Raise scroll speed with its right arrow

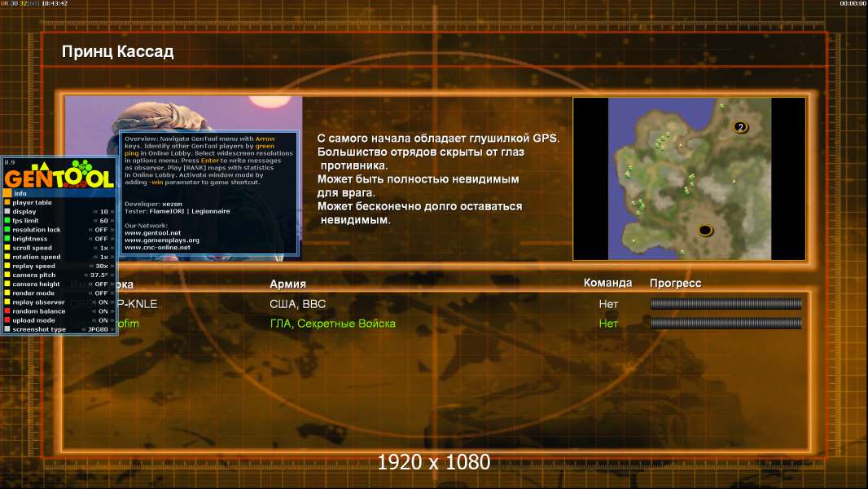coord(112,248)
